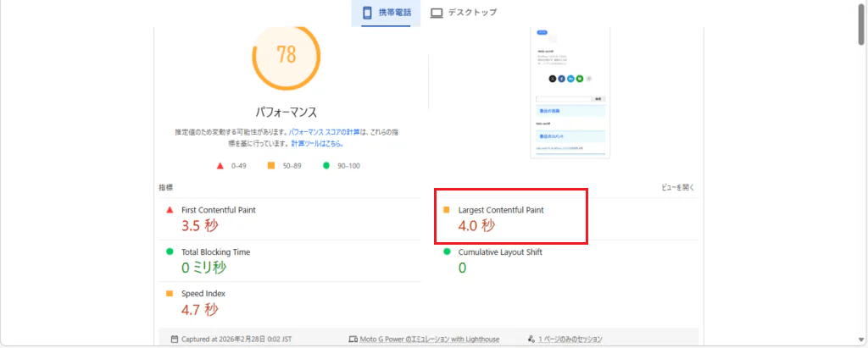Click the orange square beside Largest Contentful Paint

point(447,209)
